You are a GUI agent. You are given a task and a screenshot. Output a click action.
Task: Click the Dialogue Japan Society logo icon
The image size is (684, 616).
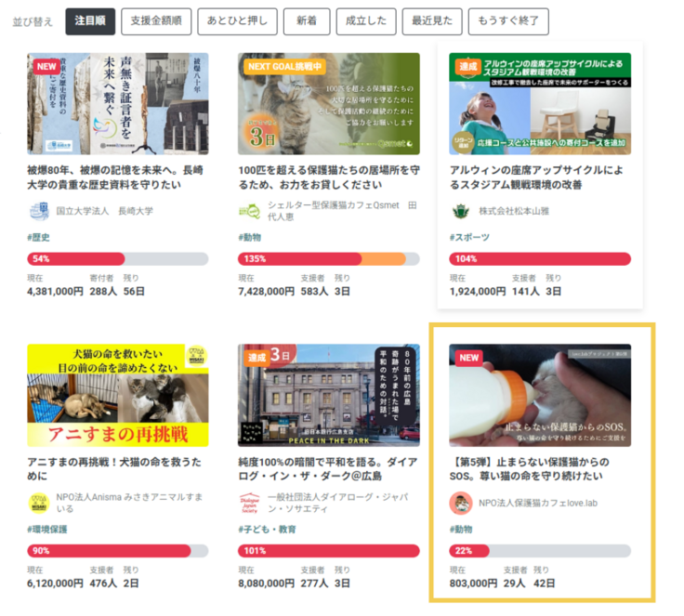pyautogui.click(x=248, y=504)
